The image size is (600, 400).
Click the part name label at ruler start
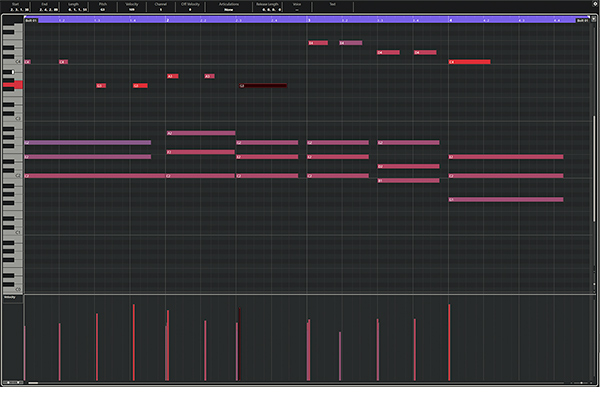(31, 20)
